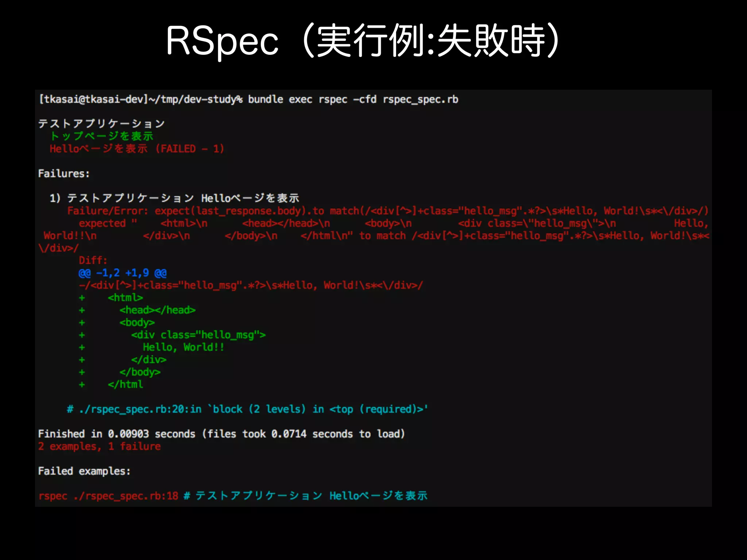The width and height of the screenshot is (747, 560).
Task: Click the slide title 'RSpec（実行例:失敗時）'
Action: click(363, 40)
